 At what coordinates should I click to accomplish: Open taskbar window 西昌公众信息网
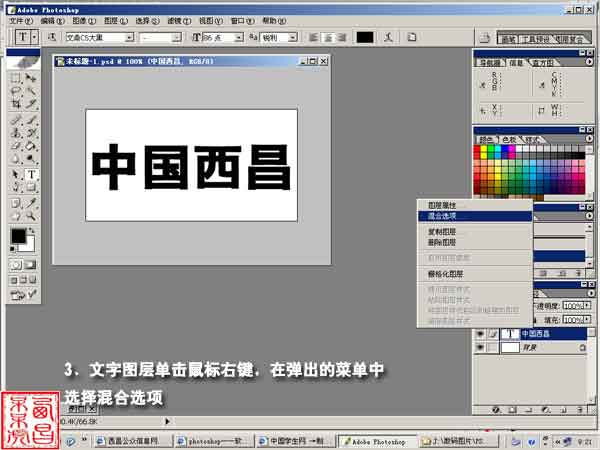click(132, 441)
